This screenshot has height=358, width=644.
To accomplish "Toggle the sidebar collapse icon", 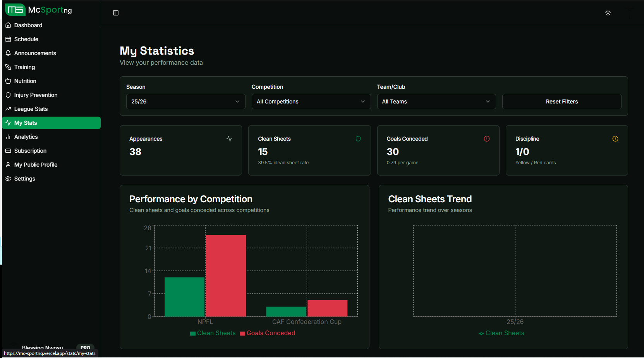I will coord(116,13).
